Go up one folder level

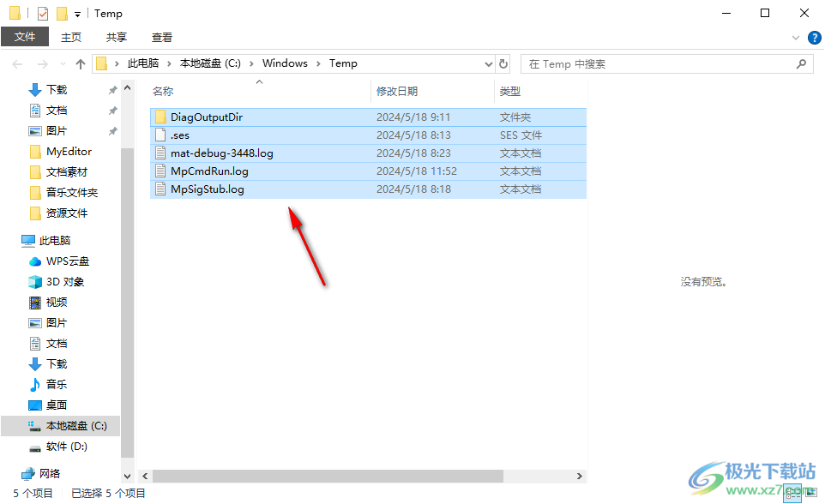pyautogui.click(x=81, y=64)
